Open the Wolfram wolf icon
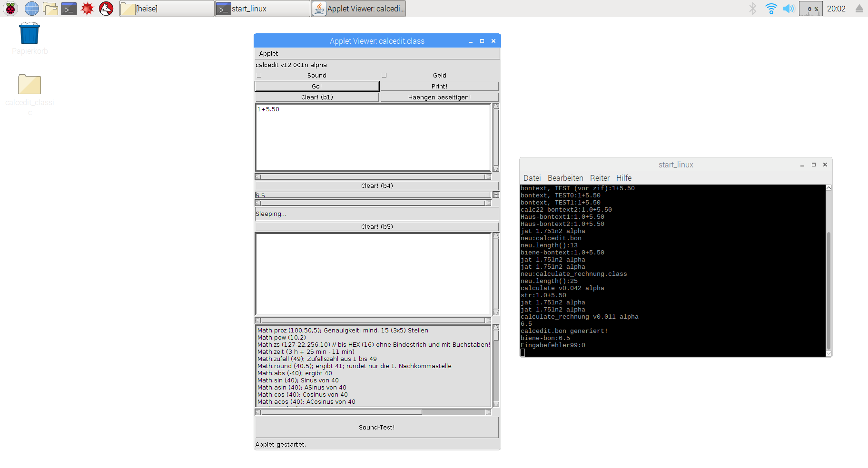The height and width of the screenshot is (468, 868). pyautogui.click(x=106, y=9)
